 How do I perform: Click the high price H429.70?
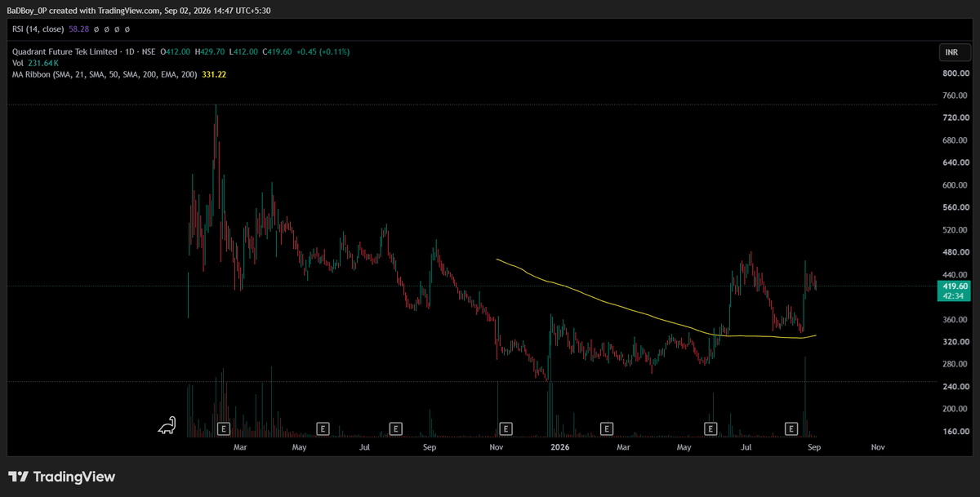tap(212, 51)
